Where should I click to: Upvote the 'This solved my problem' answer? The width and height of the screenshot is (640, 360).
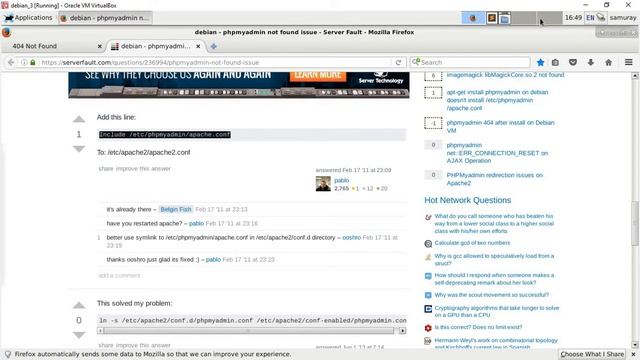[79, 305]
